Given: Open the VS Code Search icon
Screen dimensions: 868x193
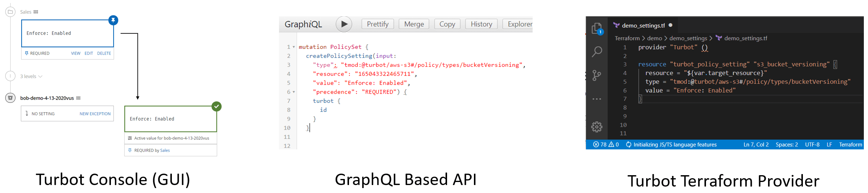Looking at the screenshot, I should 597,51.
